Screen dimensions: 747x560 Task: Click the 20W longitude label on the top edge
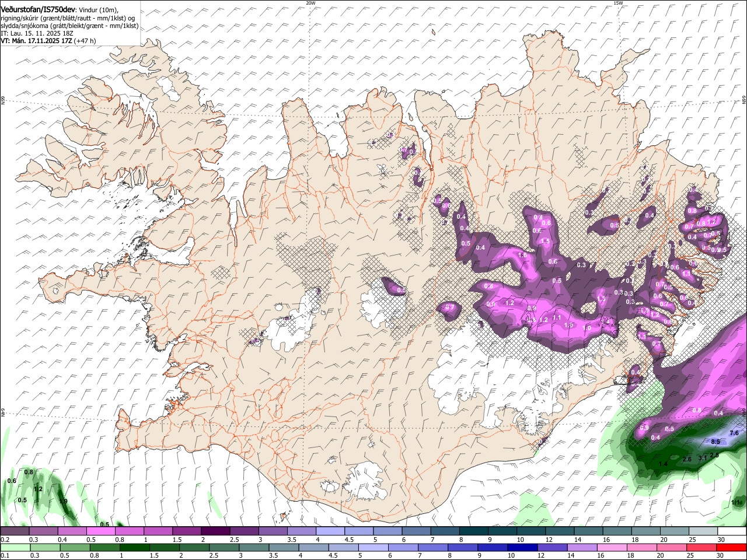[310, 3]
